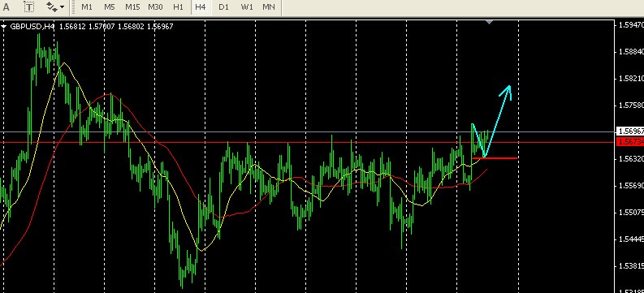644x293 pixels.
Task: Switch chart to M5 timeframe
Action: coord(110,7)
